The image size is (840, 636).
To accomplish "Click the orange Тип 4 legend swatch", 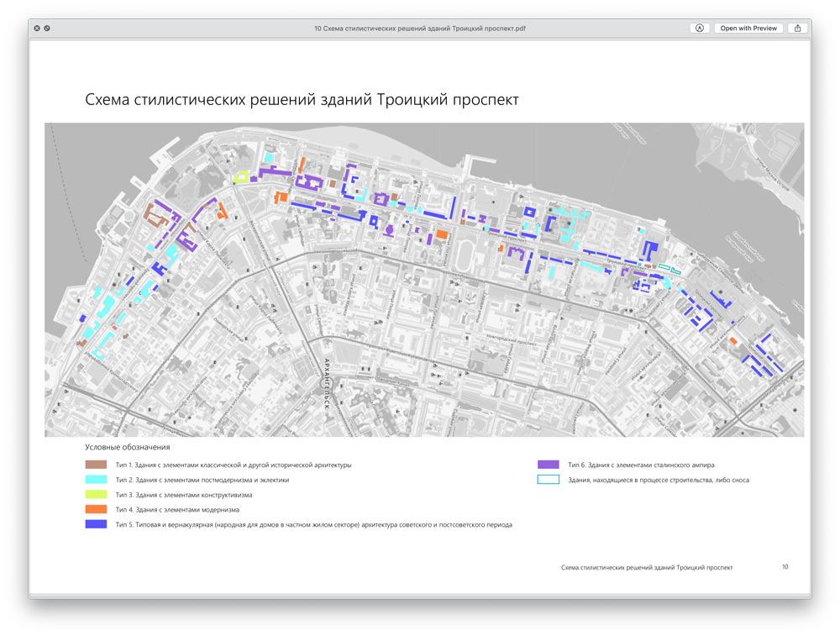I will pyautogui.click(x=96, y=509).
